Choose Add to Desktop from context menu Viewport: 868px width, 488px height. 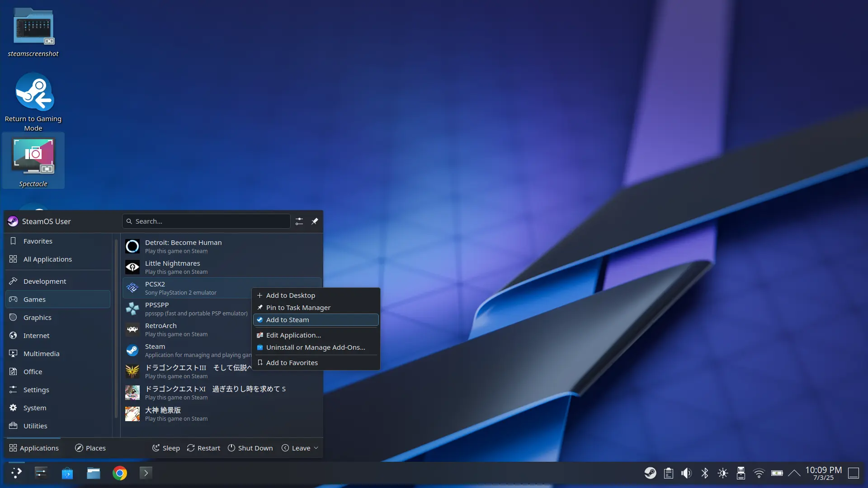(x=316, y=296)
